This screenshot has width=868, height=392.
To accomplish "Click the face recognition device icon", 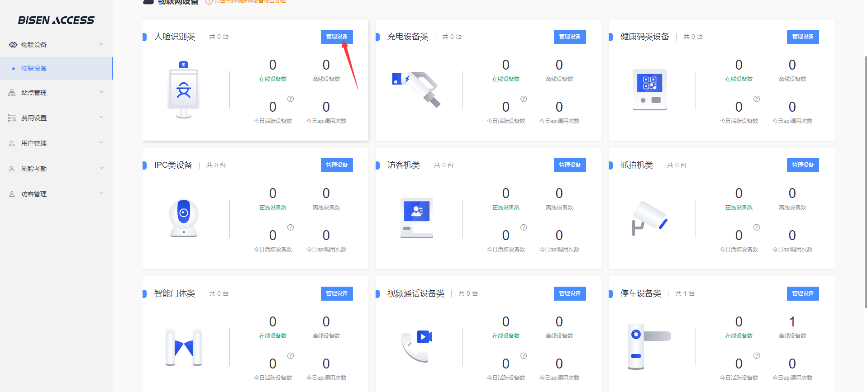I will pyautogui.click(x=183, y=90).
